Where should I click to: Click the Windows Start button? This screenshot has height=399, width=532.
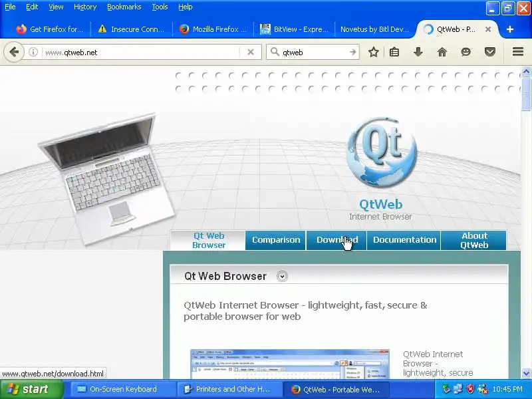click(x=32, y=389)
